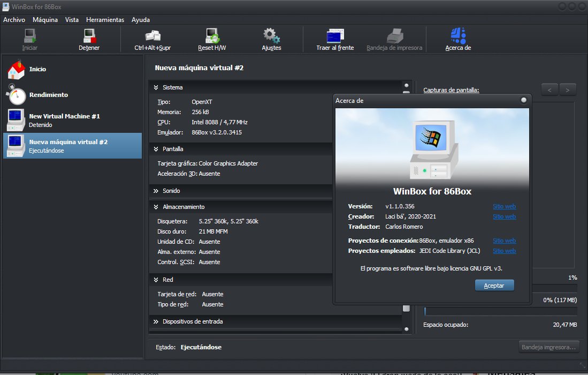Click Color Graphics Adapter text
This screenshot has width=588, height=375.
coord(228,164)
